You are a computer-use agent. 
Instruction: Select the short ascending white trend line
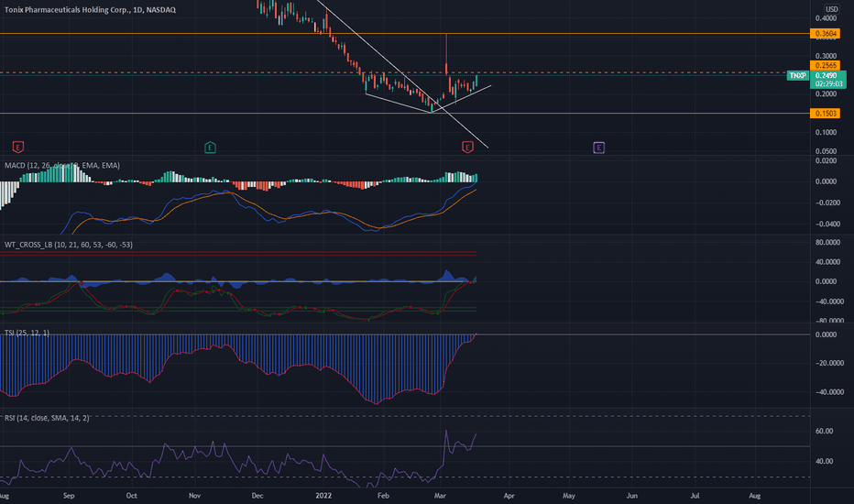coord(463,99)
